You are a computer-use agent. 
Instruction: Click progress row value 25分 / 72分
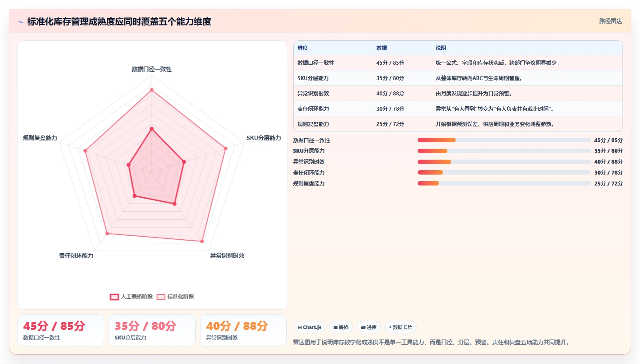608,184
